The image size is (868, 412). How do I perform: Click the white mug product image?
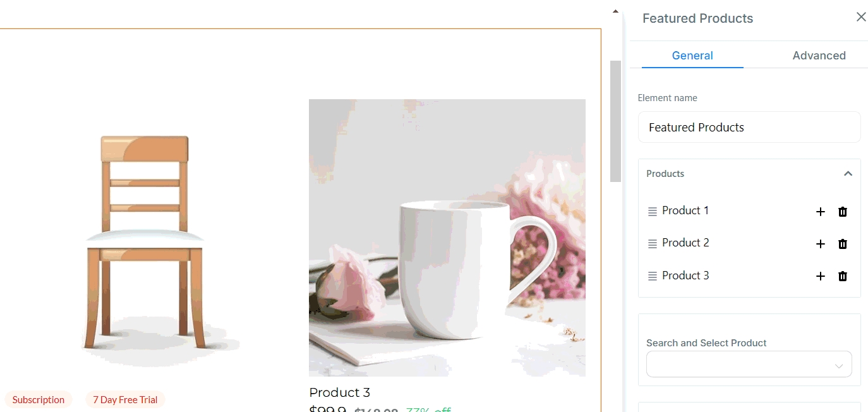coord(447,238)
